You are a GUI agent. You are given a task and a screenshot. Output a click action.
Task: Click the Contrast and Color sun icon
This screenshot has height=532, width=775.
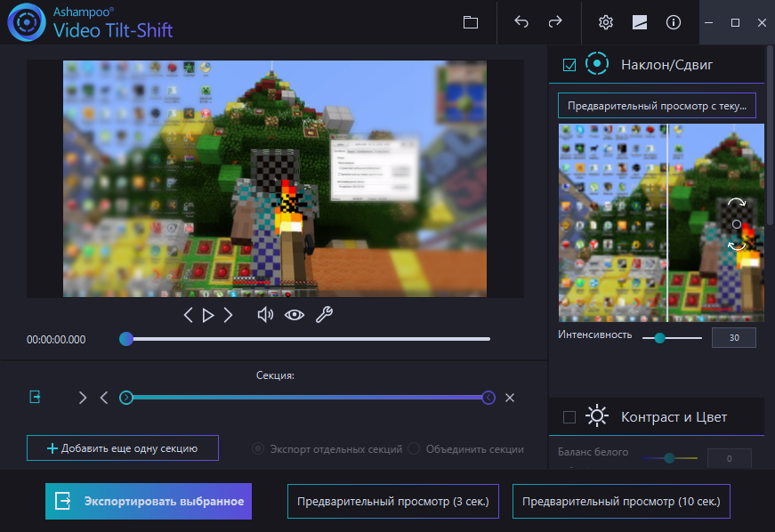[x=596, y=416]
